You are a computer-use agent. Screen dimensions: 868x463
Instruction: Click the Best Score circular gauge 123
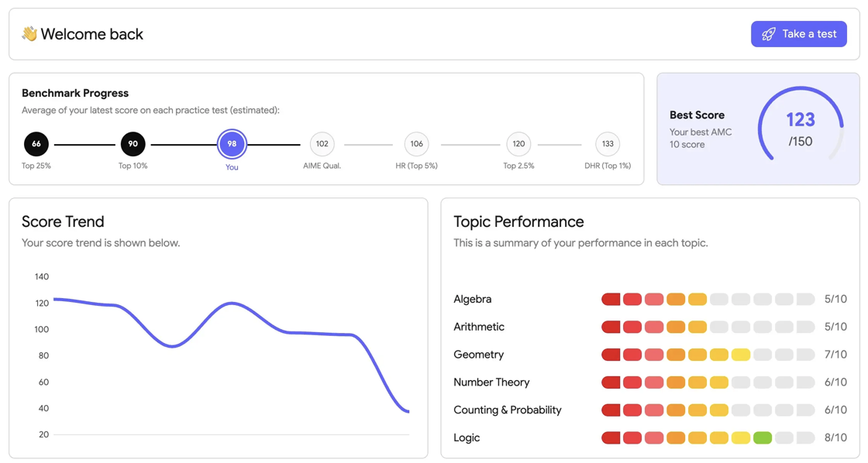pyautogui.click(x=801, y=129)
